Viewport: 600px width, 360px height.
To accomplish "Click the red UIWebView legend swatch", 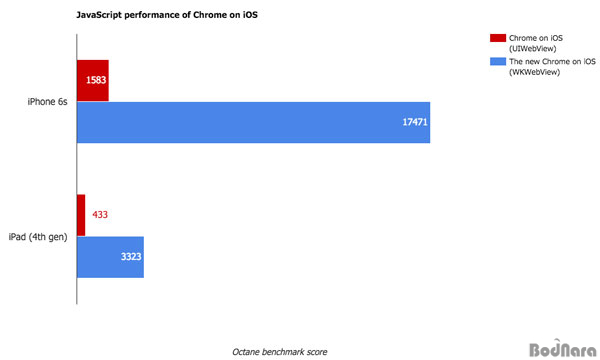I will [498, 38].
